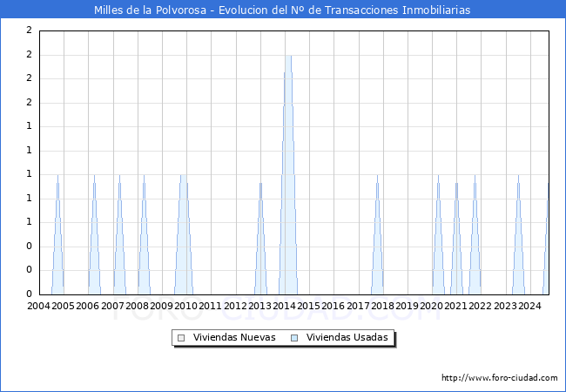Screen dimensions: 566x392
Task: Click the 2009 year label on axis
Action: click(x=161, y=306)
